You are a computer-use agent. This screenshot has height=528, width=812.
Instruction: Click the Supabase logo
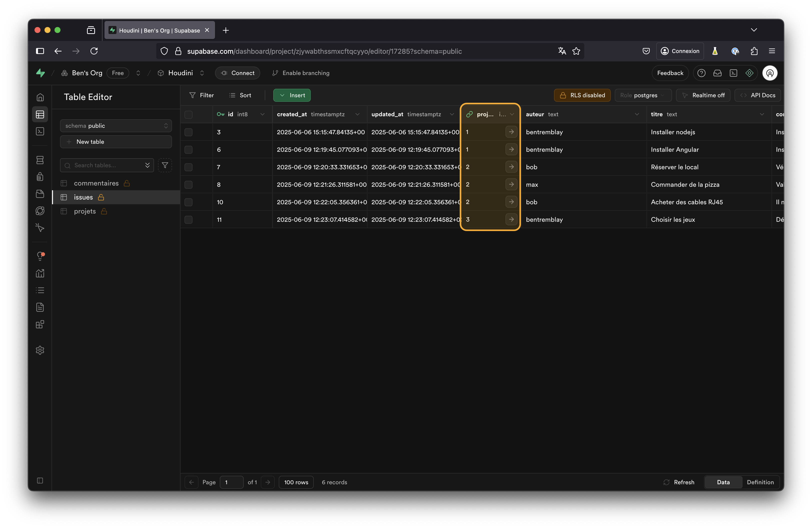coord(40,73)
